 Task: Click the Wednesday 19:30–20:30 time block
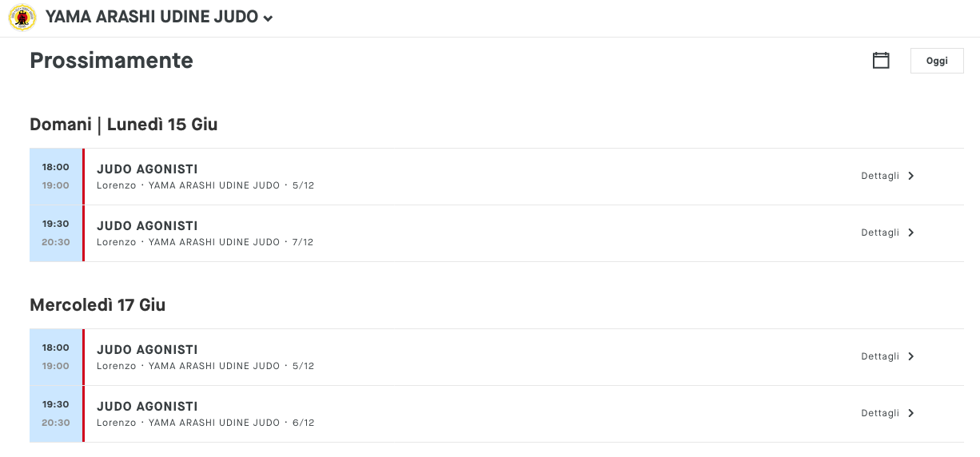tap(56, 414)
